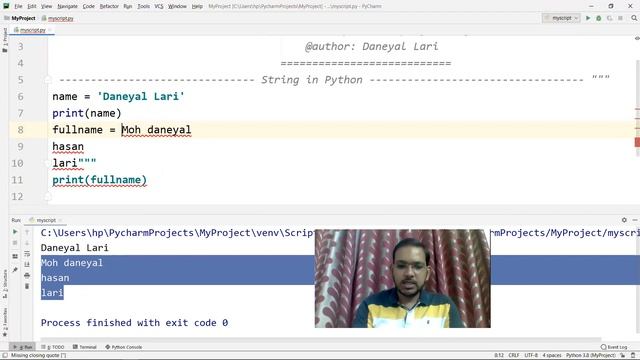640x360 pixels.
Task: Open the Help menu
Action: tap(197, 6)
